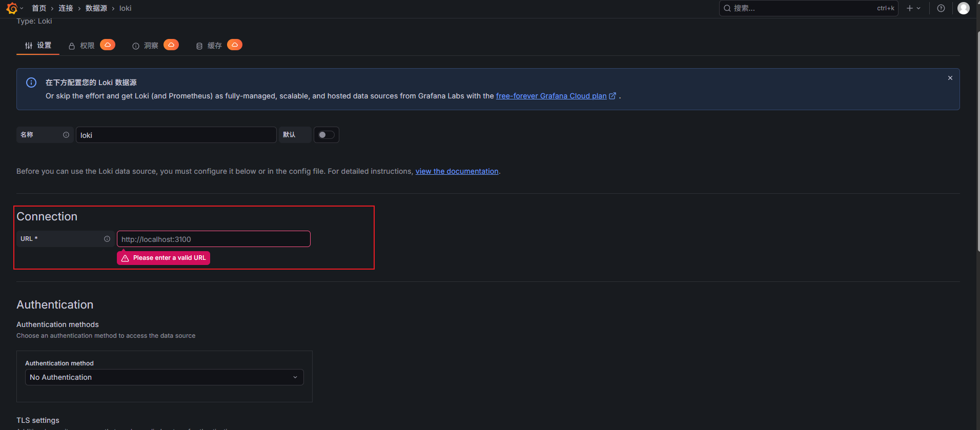Open the view the documentation link
This screenshot has width=980, height=430.
[x=457, y=171]
